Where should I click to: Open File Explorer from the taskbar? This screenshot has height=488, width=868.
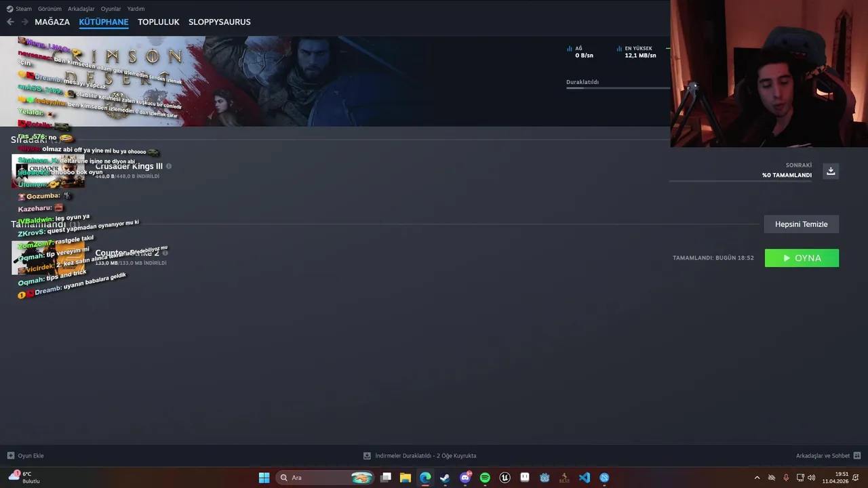point(406,478)
